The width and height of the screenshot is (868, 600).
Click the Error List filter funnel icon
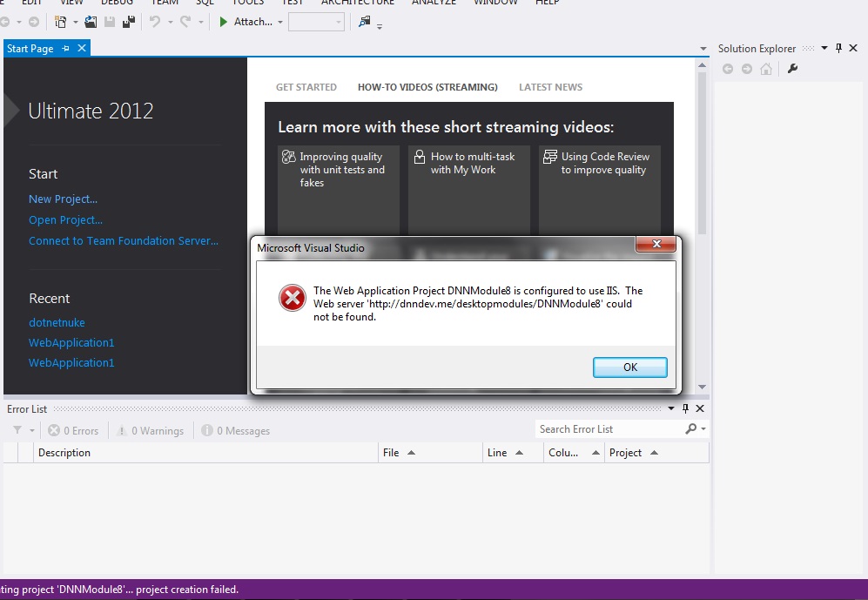coord(17,430)
